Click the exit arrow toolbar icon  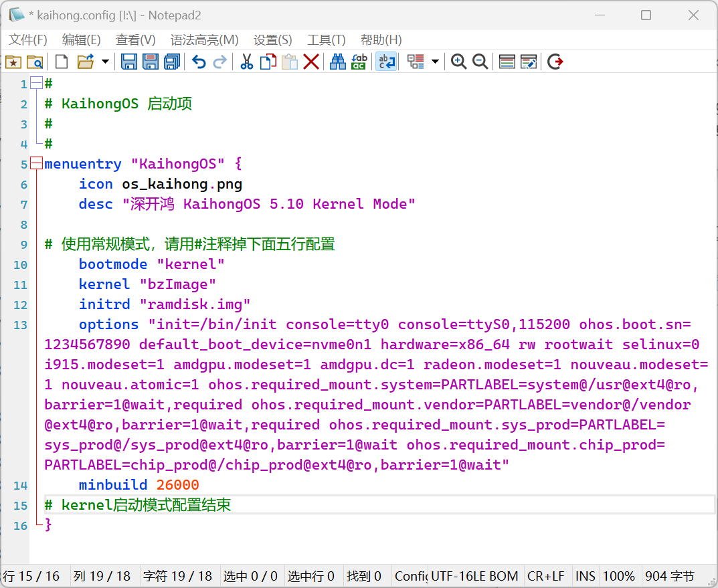coord(555,62)
